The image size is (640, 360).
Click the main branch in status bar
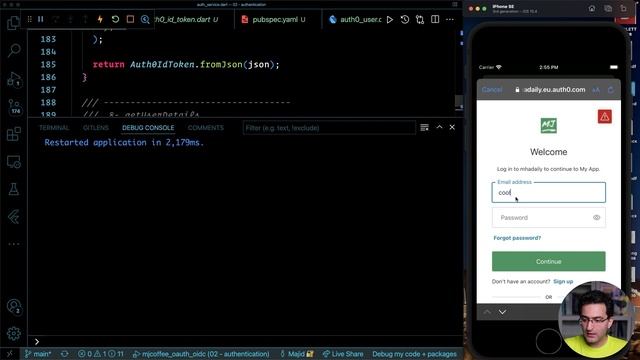click(38, 354)
